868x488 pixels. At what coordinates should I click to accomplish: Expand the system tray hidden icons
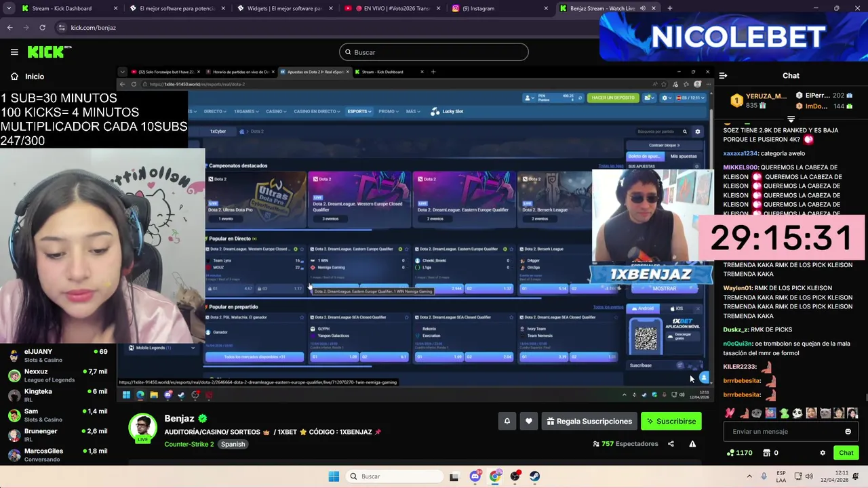[749, 476]
